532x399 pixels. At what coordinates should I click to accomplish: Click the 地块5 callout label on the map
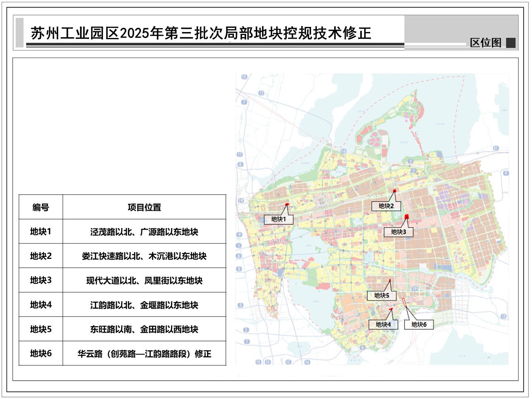[382, 295]
